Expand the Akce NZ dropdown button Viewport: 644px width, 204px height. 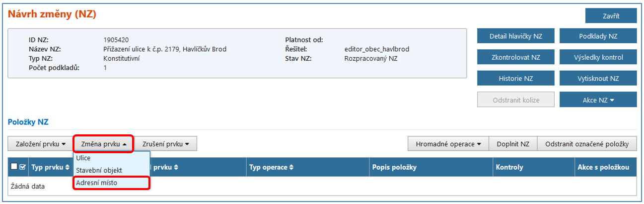coord(598,100)
